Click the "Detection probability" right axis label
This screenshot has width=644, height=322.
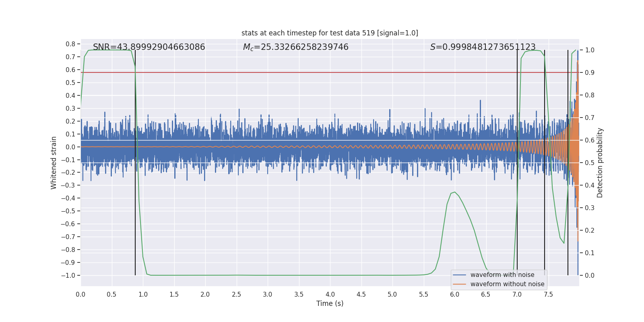[600, 163]
